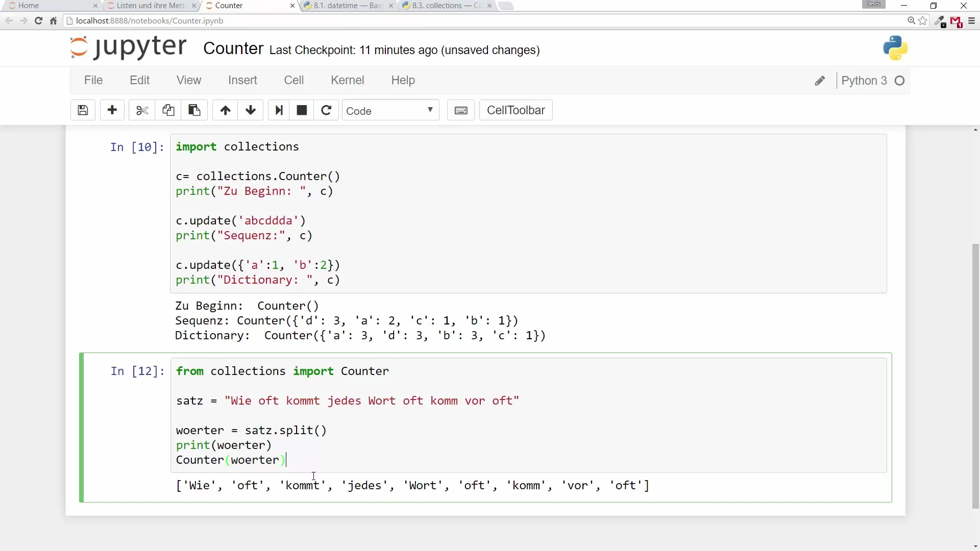Click scrollbar down arrow

975,546
